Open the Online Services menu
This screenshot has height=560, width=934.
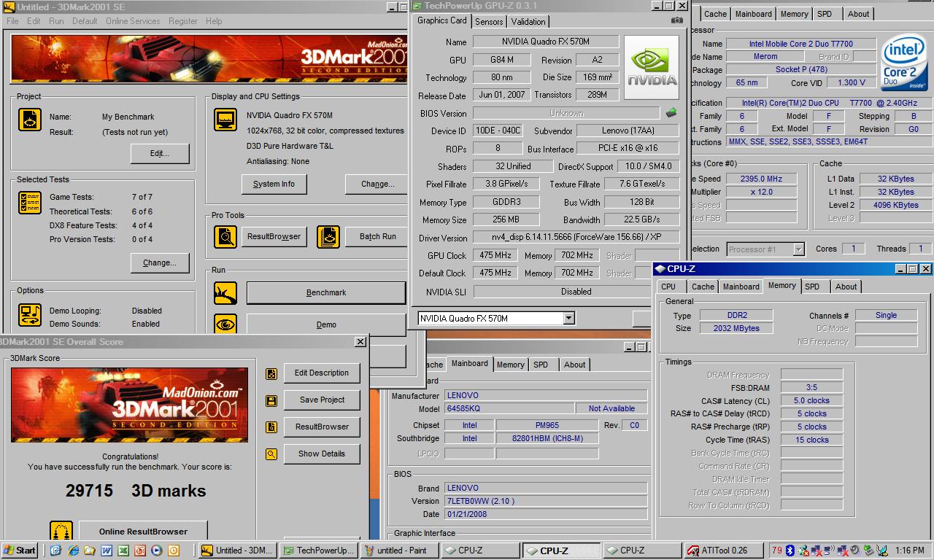click(133, 21)
